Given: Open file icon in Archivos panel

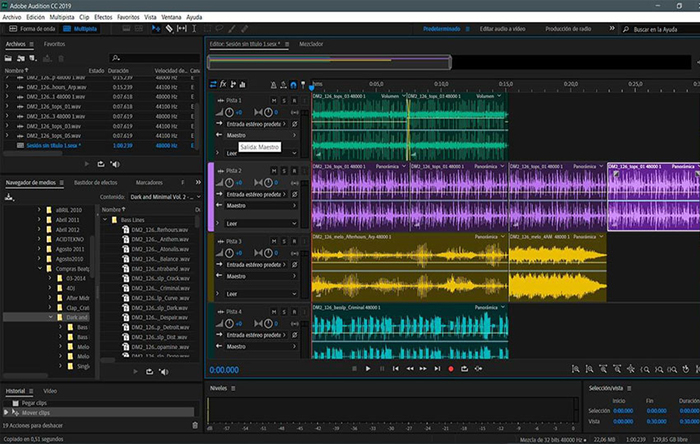Looking at the screenshot, I should [x=8, y=58].
